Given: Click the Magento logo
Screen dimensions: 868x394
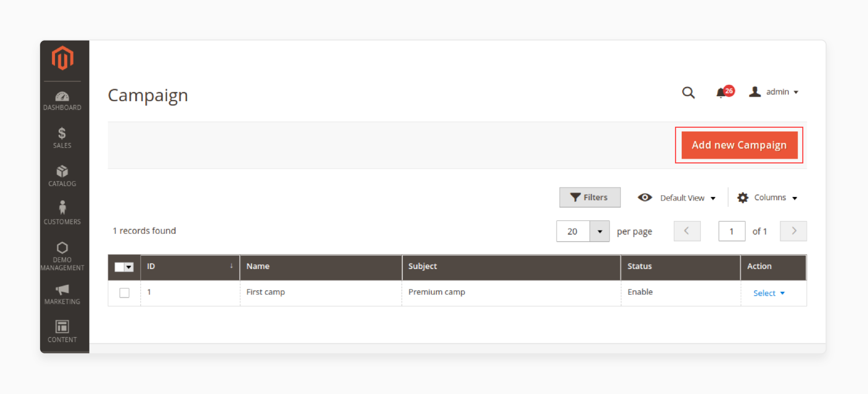Looking at the screenshot, I should tap(62, 58).
